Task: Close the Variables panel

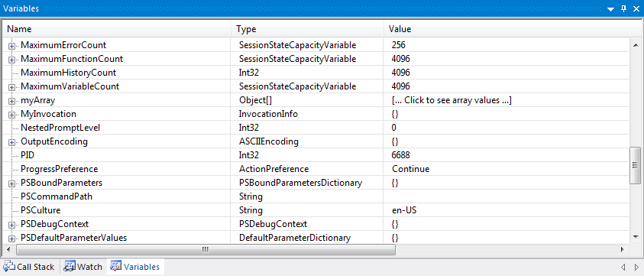Action: pos(636,9)
